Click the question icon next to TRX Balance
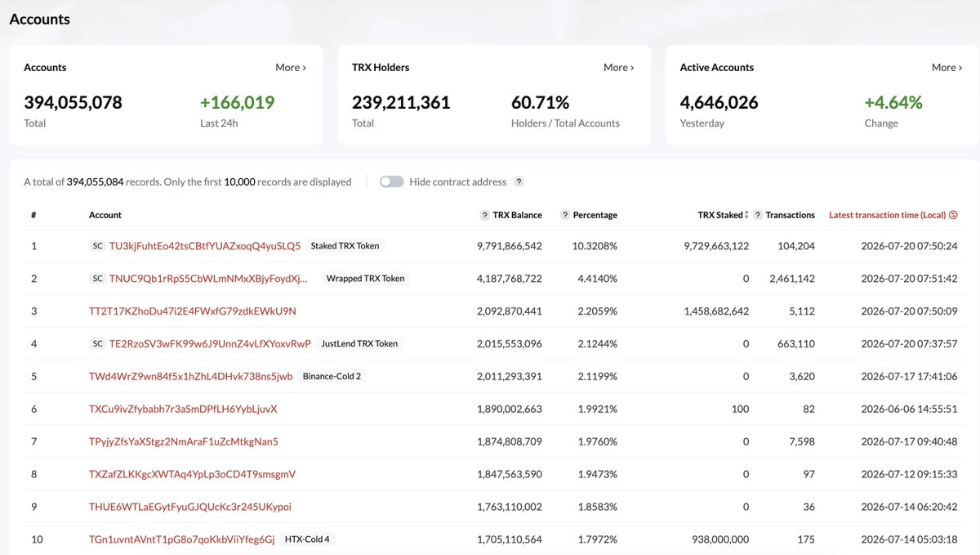 485,215
